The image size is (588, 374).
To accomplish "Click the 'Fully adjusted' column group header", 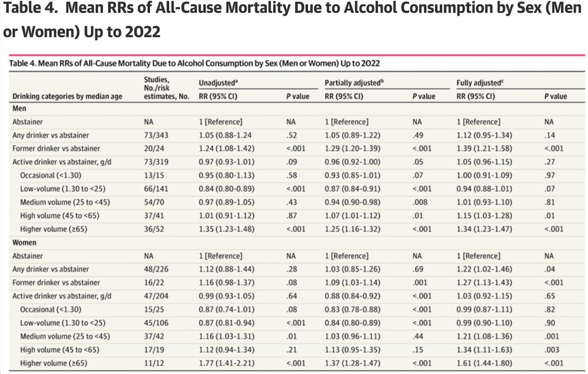I will (x=478, y=83).
